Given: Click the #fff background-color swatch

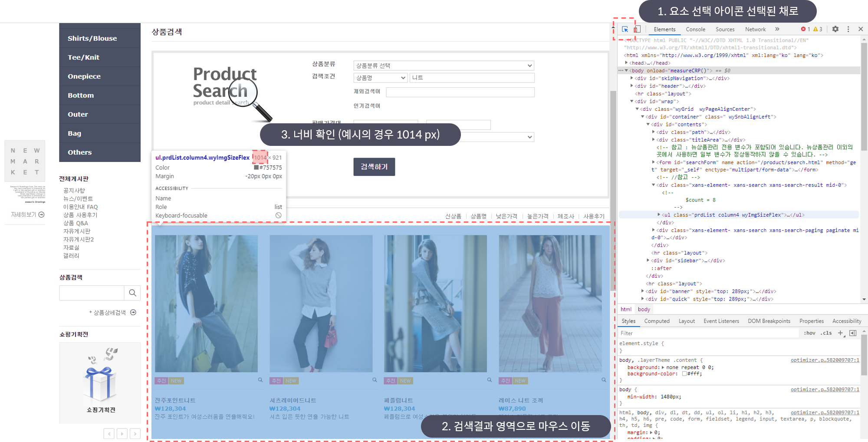Looking at the screenshot, I should tap(684, 374).
